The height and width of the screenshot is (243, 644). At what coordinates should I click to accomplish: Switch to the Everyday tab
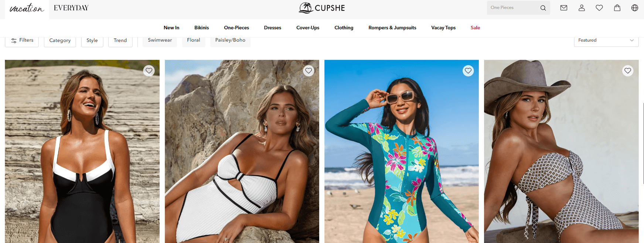click(71, 8)
